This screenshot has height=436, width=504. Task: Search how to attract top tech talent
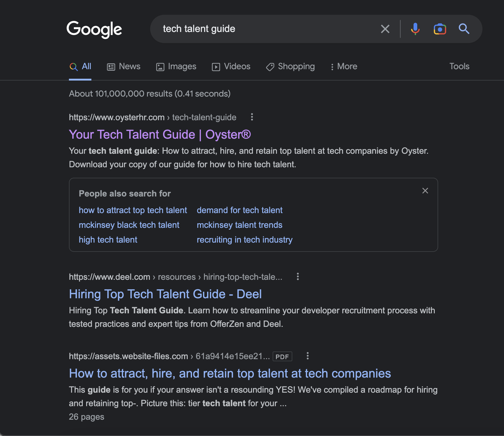[133, 210]
